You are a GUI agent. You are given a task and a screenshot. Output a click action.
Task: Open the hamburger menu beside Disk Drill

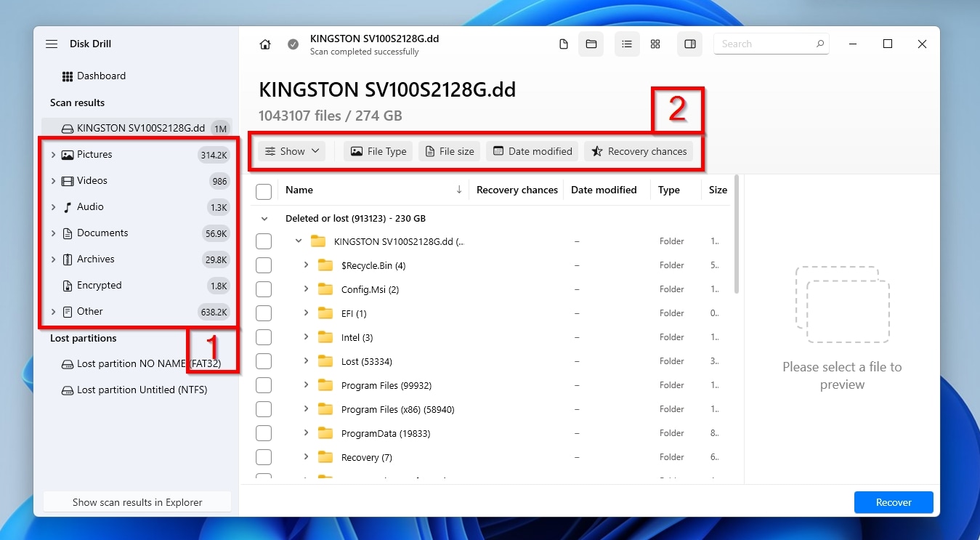pos(52,44)
